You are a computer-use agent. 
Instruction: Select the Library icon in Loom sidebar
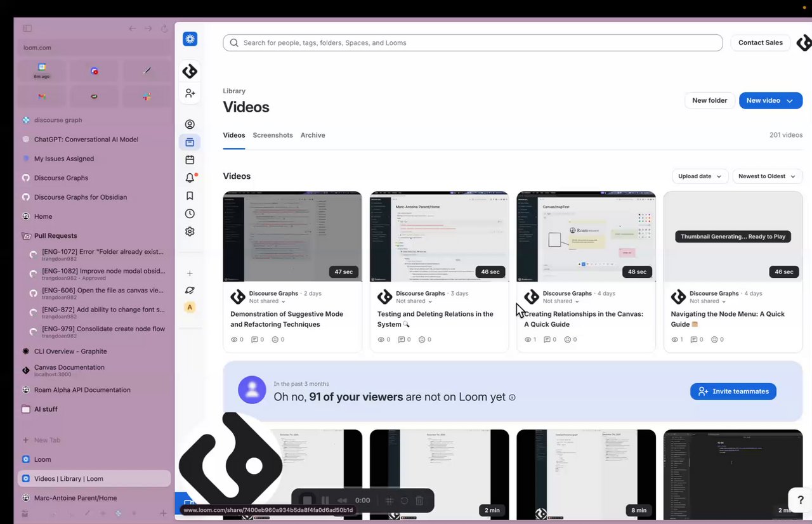pyautogui.click(x=190, y=142)
